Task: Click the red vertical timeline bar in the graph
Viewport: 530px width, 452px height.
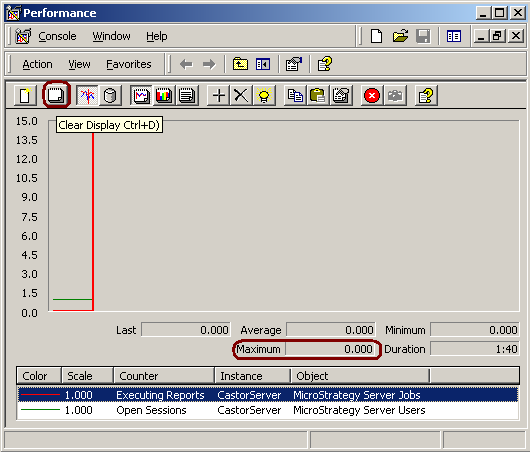Action: click(93, 221)
